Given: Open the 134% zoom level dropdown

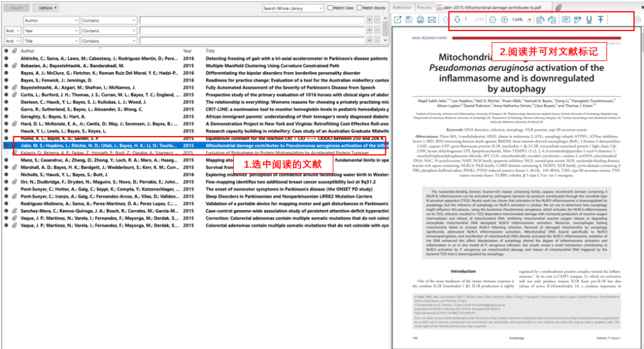Looking at the screenshot, I should [530, 20].
